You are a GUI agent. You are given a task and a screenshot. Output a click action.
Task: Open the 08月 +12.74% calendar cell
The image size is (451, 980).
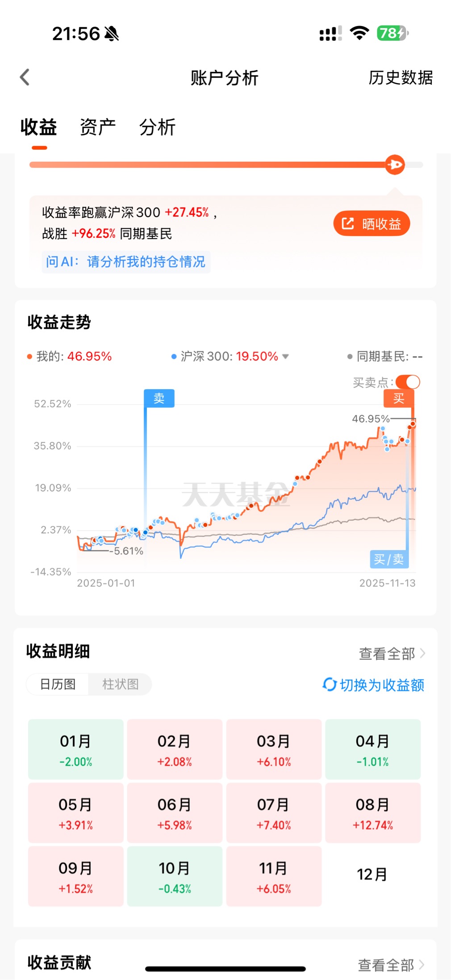pyautogui.click(x=373, y=812)
